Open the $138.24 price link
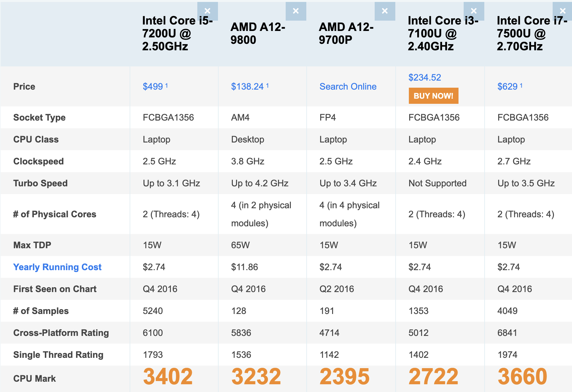572x392 pixels. click(247, 86)
